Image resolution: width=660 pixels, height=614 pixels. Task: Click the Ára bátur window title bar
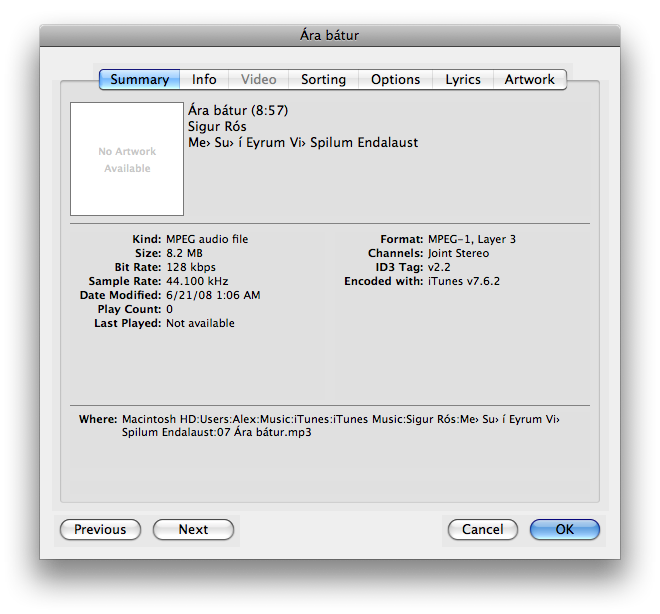tap(330, 35)
